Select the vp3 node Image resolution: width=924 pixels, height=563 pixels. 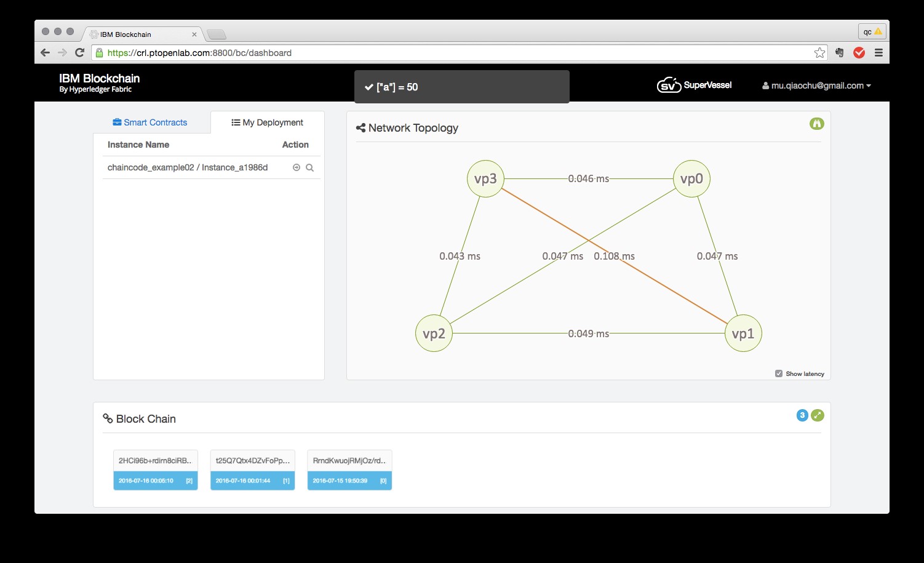coord(485,178)
